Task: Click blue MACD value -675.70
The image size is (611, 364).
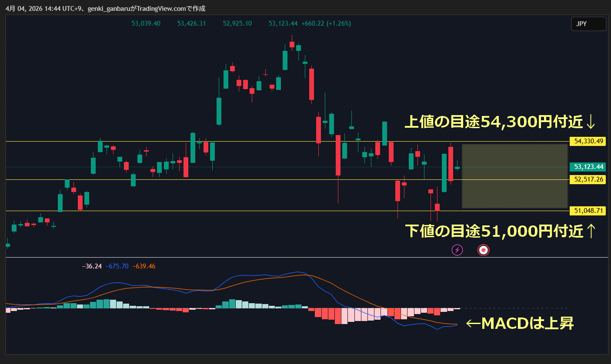Action: [117, 266]
